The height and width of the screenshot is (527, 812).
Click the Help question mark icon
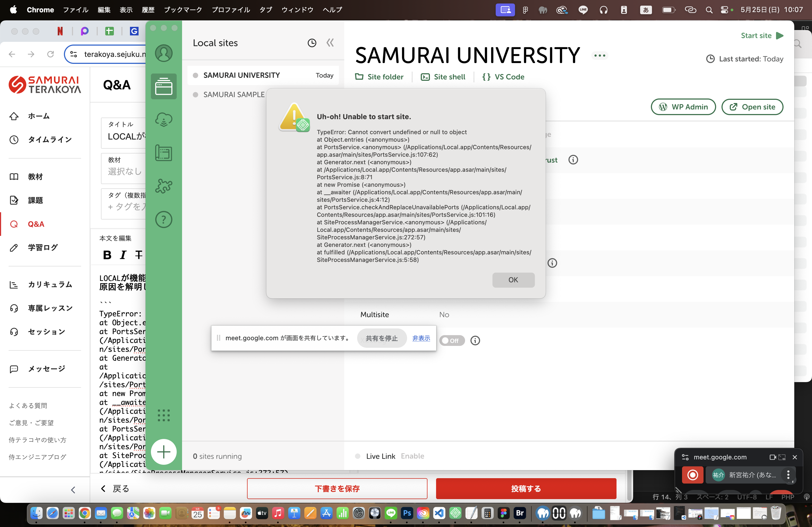point(164,219)
